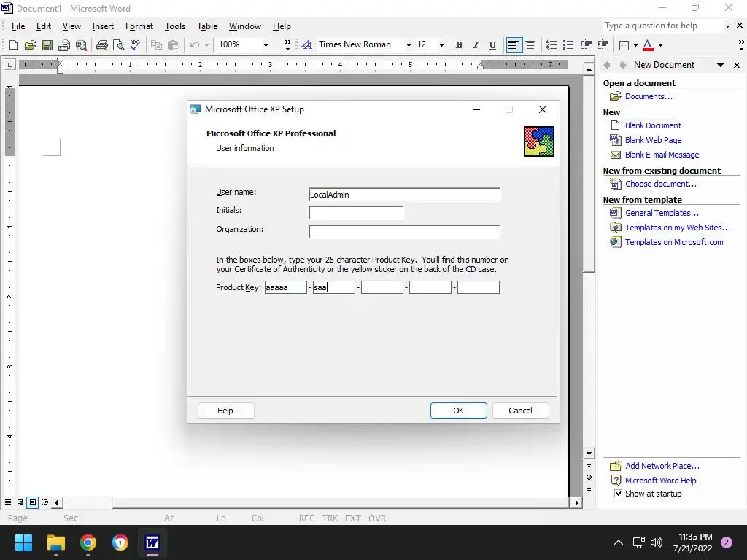747x560 pixels.
Task: Click the Initials input field
Action: (356, 212)
